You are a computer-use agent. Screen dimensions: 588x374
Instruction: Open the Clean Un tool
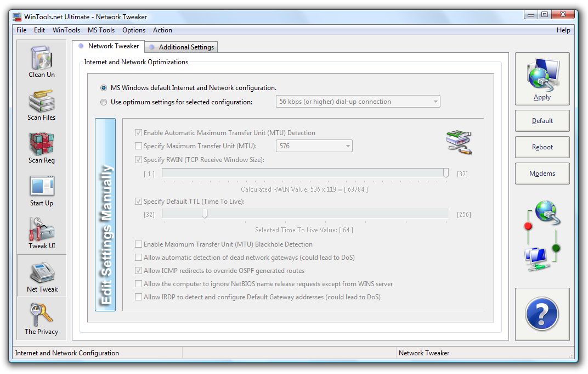(x=42, y=62)
